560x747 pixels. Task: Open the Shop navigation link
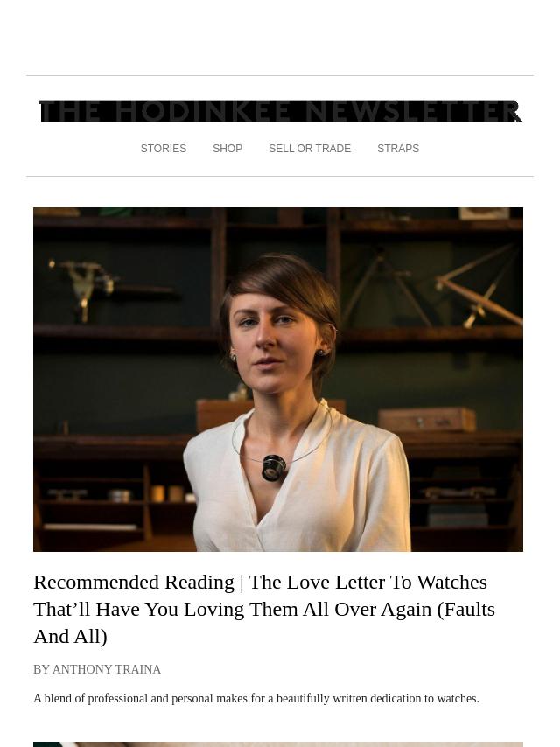tap(227, 149)
